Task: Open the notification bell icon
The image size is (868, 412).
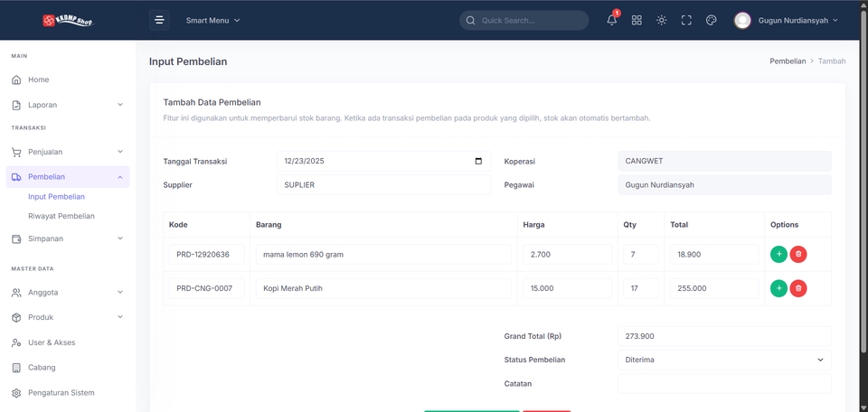Action: click(x=612, y=21)
